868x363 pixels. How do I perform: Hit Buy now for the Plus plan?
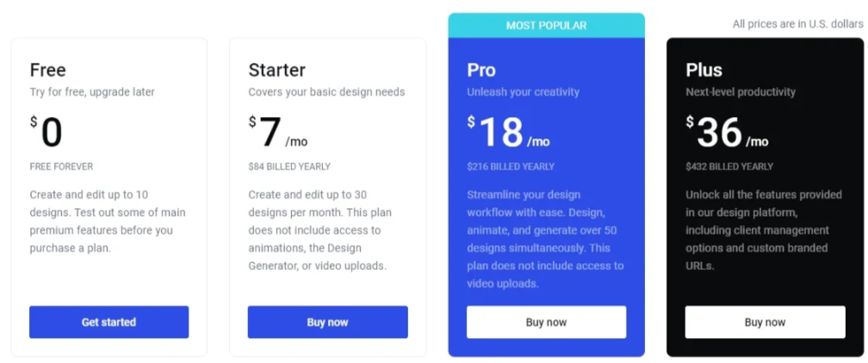click(x=765, y=322)
